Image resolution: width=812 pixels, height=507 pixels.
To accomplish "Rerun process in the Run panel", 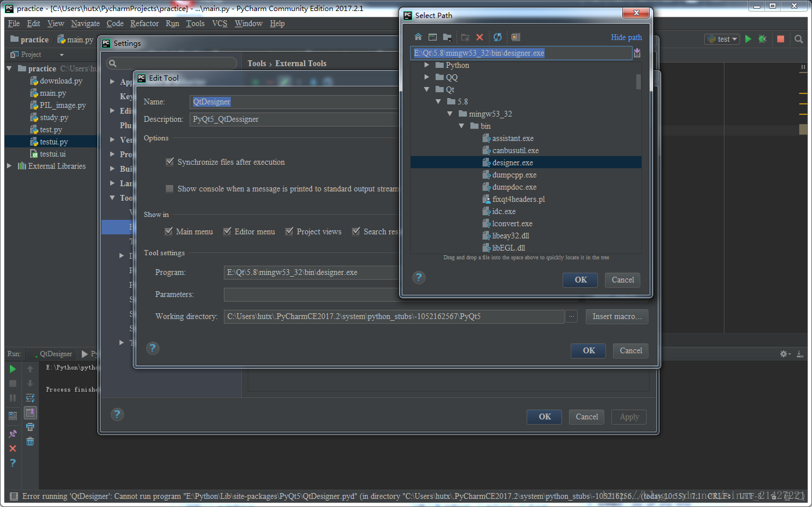I will point(13,369).
